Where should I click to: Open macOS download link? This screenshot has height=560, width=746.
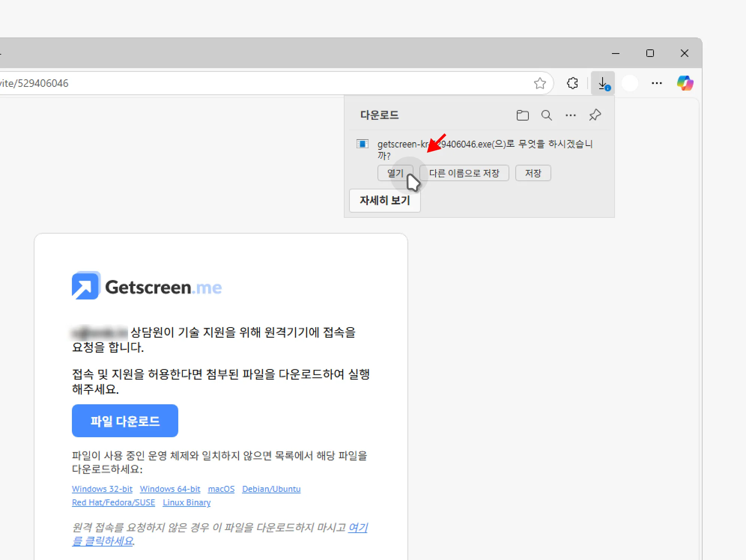point(221,489)
